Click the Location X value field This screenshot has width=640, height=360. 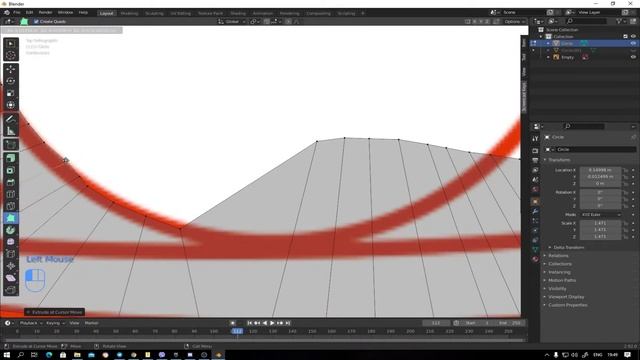click(x=600, y=170)
